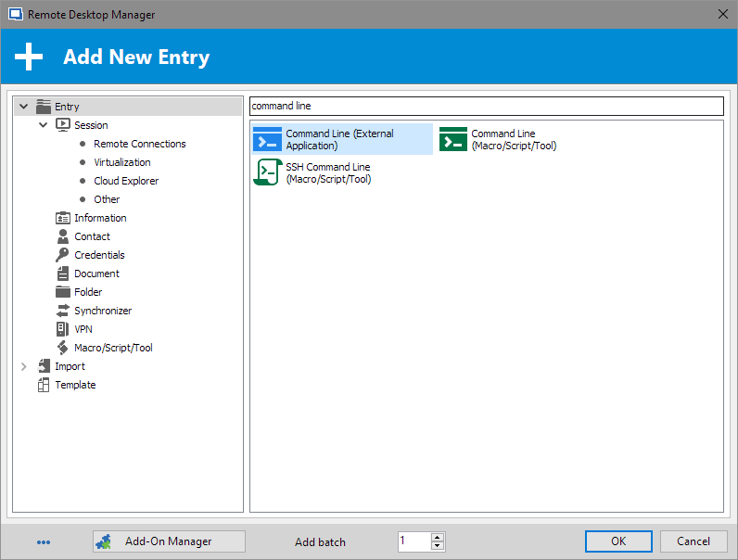
Task: Click the search field containing 'command line'
Action: pyautogui.click(x=486, y=106)
